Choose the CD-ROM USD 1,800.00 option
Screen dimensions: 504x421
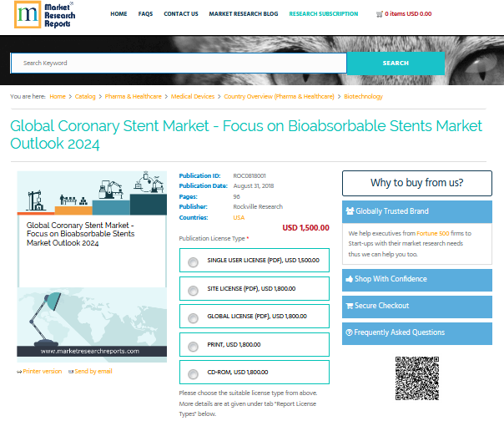pyautogui.click(x=255, y=373)
